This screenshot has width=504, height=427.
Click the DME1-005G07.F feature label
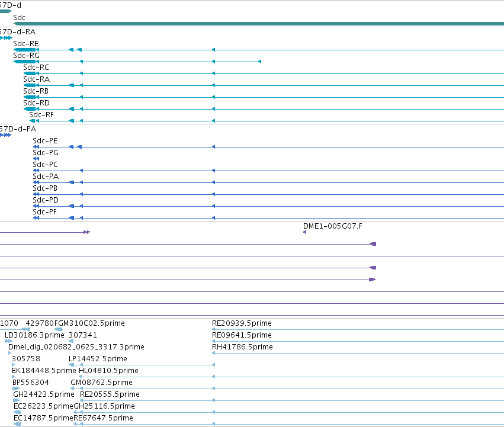[333, 226]
